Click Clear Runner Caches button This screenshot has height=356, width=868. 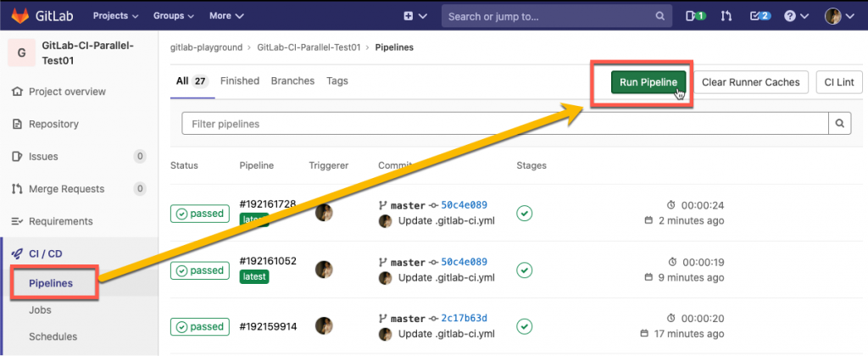[x=751, y=82]
